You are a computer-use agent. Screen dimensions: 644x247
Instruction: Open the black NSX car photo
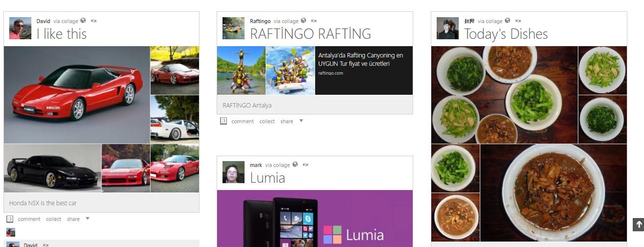(52, 168)
